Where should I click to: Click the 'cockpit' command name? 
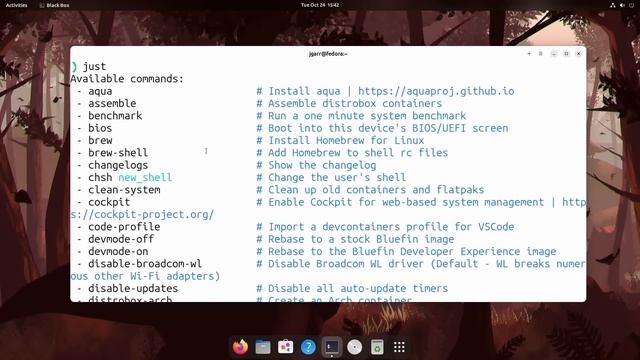tap(109, 202)
